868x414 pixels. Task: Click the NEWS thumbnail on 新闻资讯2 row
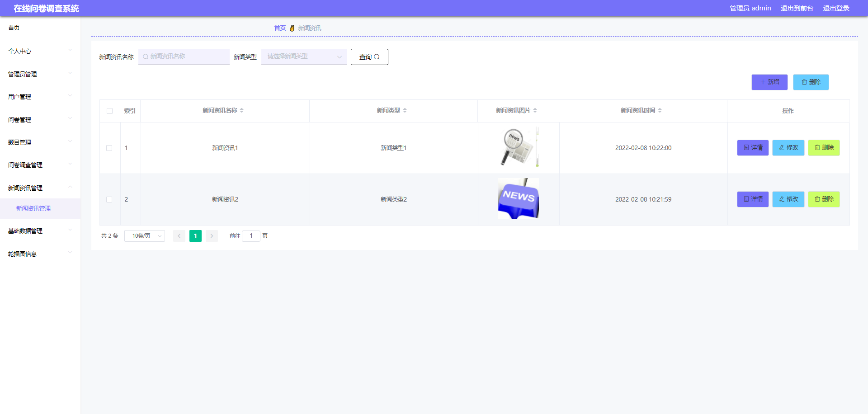pyautogui.click(x=518, y=199)
